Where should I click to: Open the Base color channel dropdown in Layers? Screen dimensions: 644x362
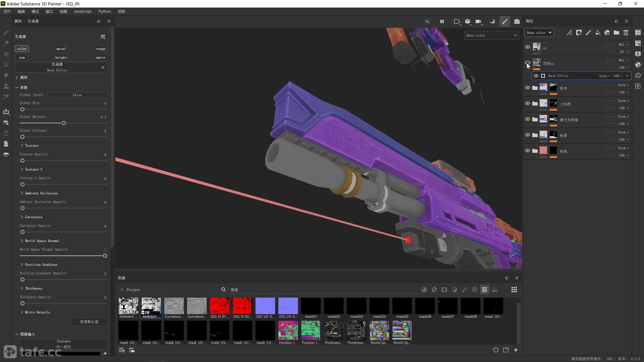pos(539,33)
